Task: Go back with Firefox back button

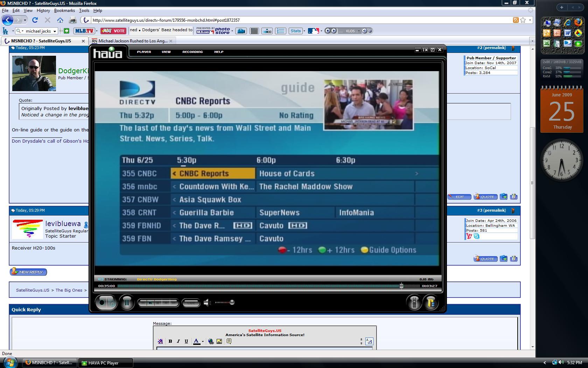Action: 8,20
